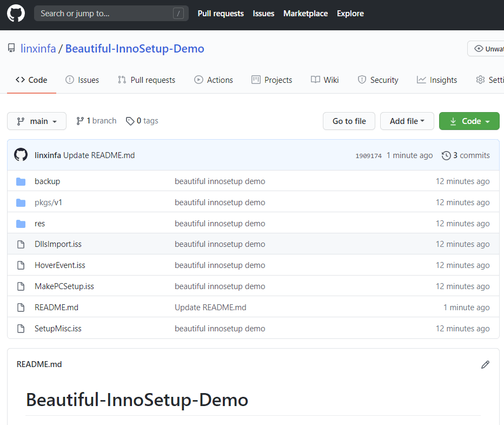This screenshot has height=425, width=504.
Task: Open the Actions tab
Action: 213,80
